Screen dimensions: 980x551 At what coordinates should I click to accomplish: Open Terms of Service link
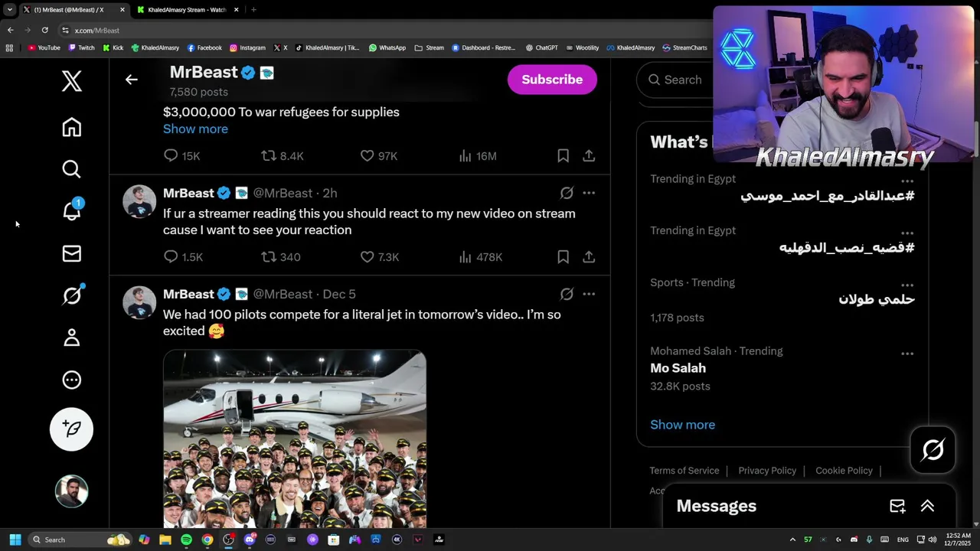(684, 471)
